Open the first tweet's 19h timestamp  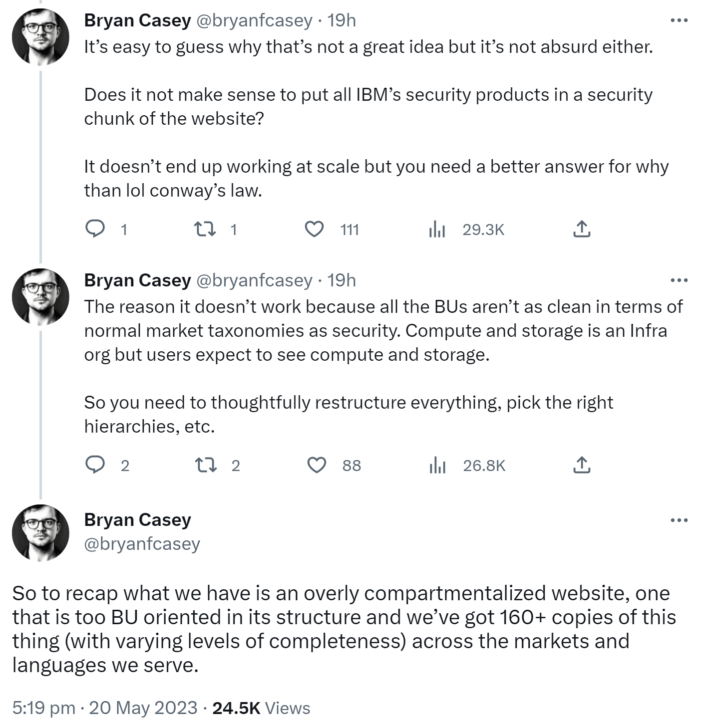(342, 20)
